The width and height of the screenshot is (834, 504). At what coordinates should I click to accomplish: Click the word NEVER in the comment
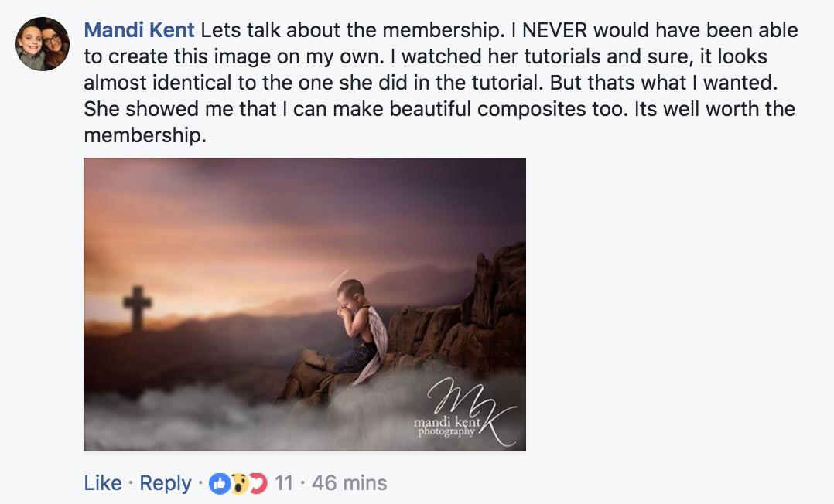[554, 30]
